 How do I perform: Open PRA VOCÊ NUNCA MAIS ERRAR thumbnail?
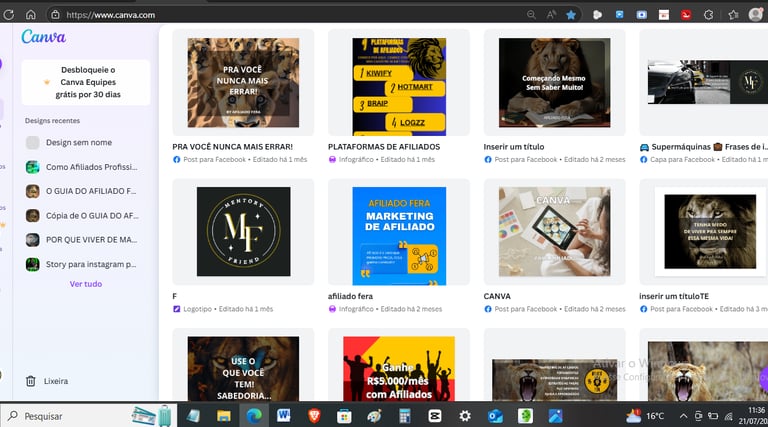(243, 82)
